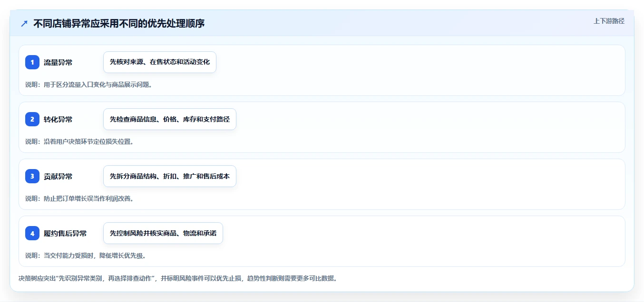This screenshot has height=302, width=644.
Task: Click the 上下游路径 label in the header
Action: [x=609, y=21]
